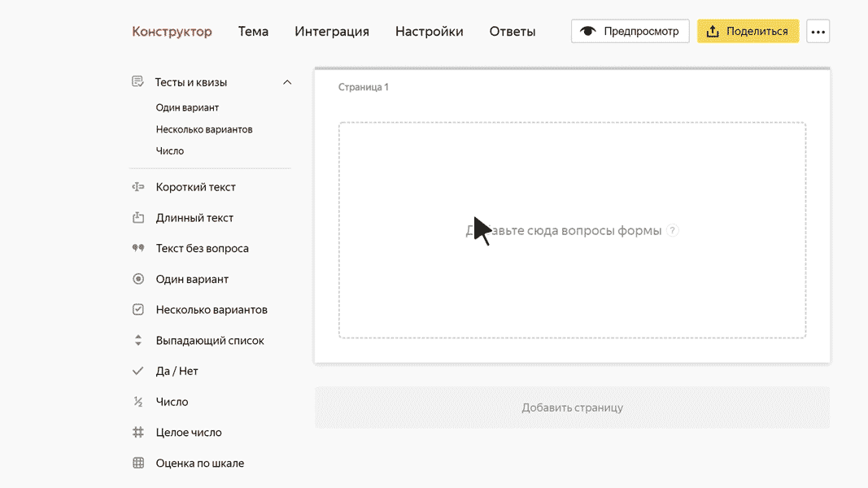The width and height of the screenshot is (868, 488).
Task: View the Ответы tab
Action: [512, 32]
